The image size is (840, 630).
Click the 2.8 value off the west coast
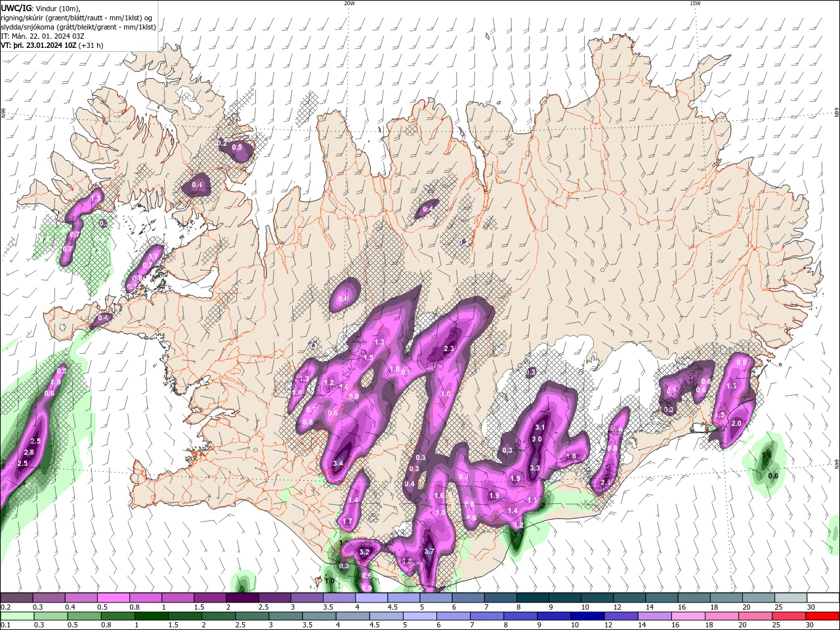29,452
